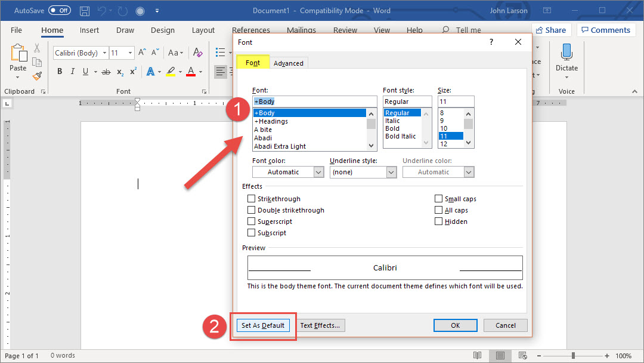Screen dimensions: 644x363
Task: Toggle ribbon Strikethrough formatting icon
Action: coord(106,72)
